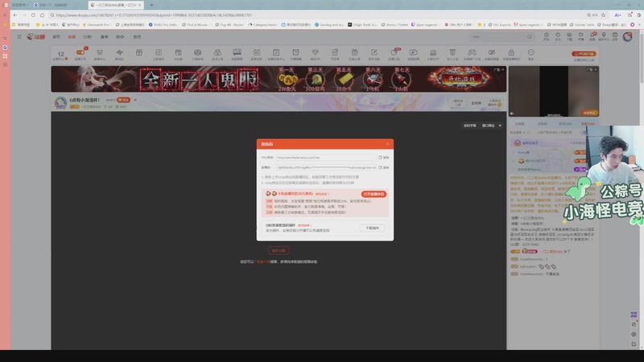Viewport: 644px width, 362px height.
Task: Open tutorial link beside the OBS plugin heading
Action: 304,225
